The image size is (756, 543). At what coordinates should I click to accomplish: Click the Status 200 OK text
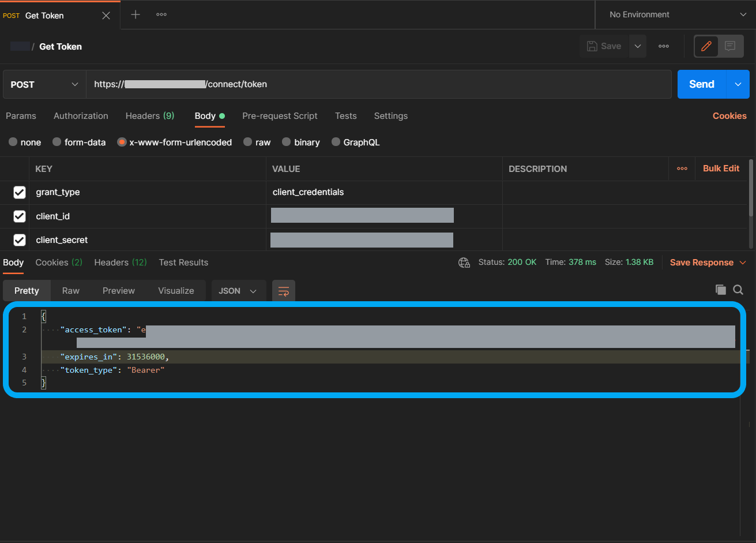pyautogui.click(x=507, y=262)
